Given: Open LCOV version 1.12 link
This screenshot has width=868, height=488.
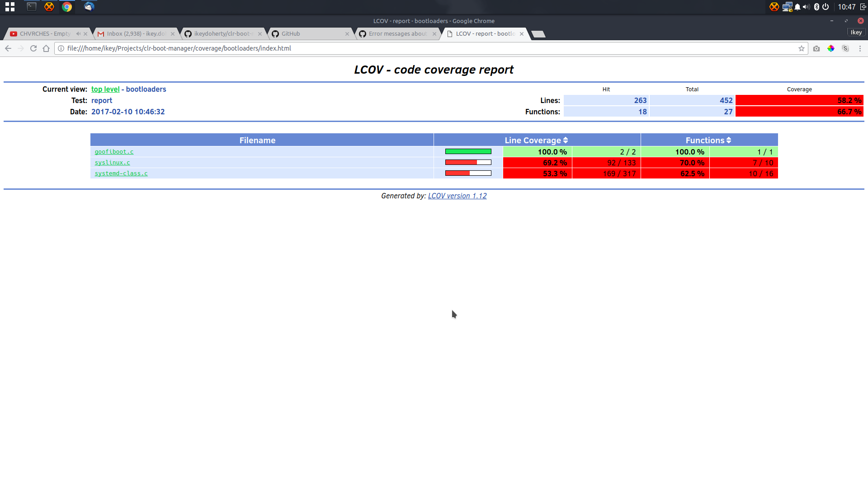Looking at the screenshot, I should pos(457,196).
